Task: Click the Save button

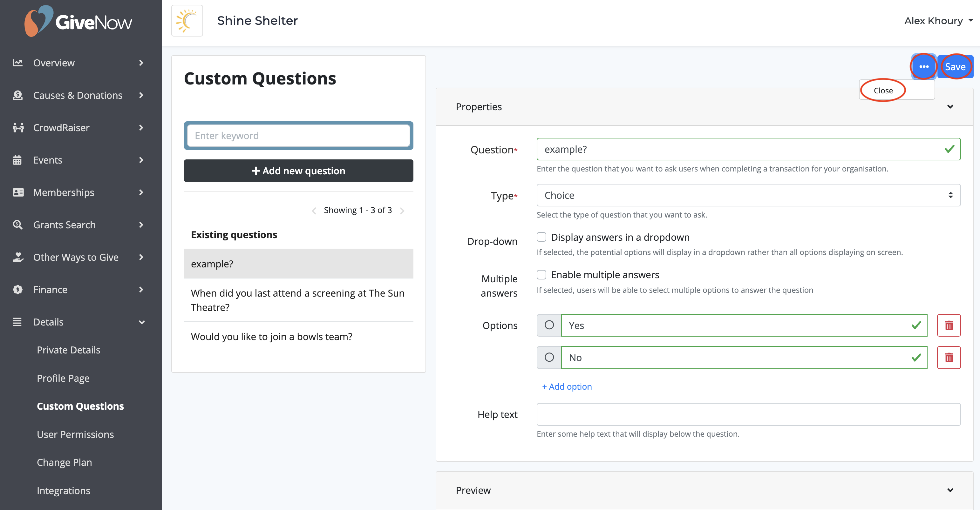Action: coord(955,67)
